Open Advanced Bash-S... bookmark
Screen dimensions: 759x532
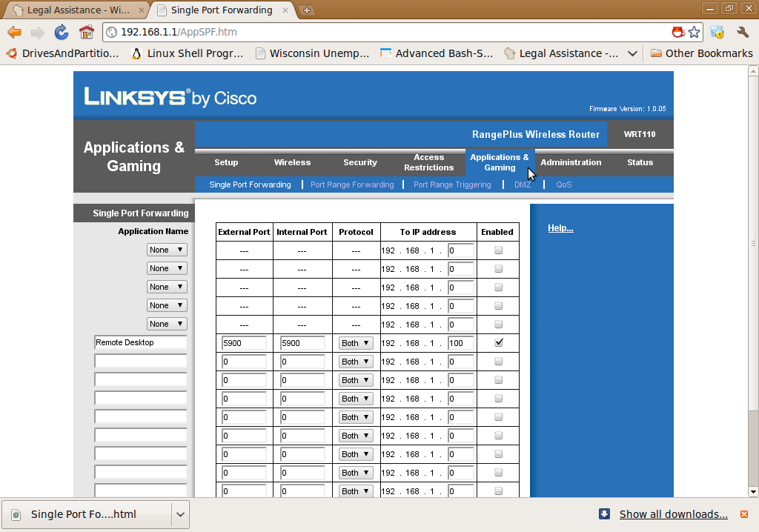[437, 53]
